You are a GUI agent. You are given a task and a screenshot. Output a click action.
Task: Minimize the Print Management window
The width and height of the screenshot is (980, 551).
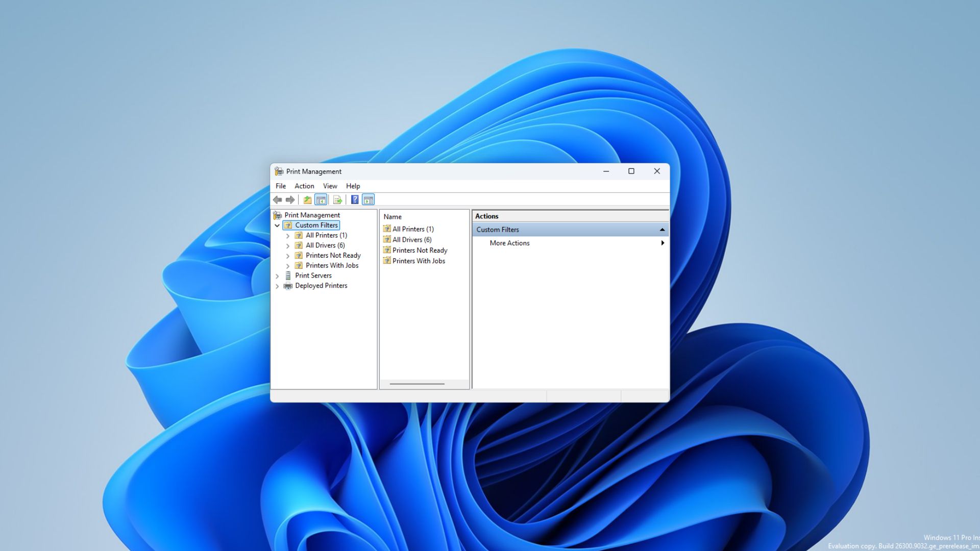point(606,171)
